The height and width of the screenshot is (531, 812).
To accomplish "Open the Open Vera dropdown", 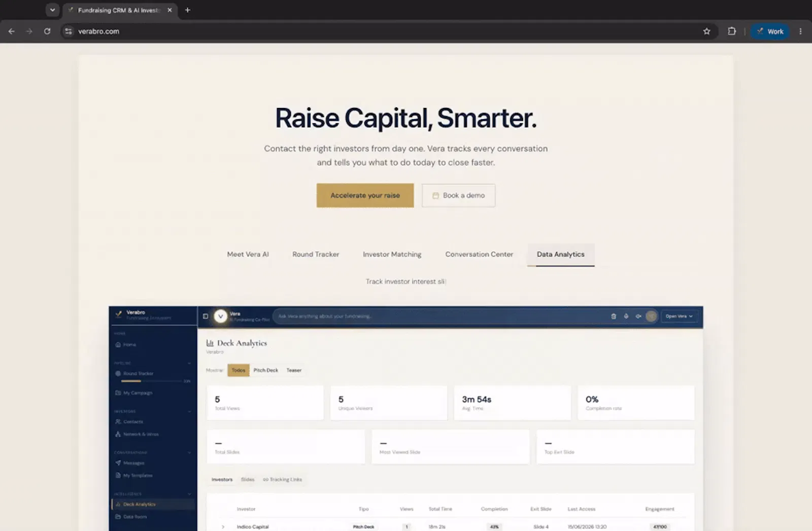I will pos(679,316).
